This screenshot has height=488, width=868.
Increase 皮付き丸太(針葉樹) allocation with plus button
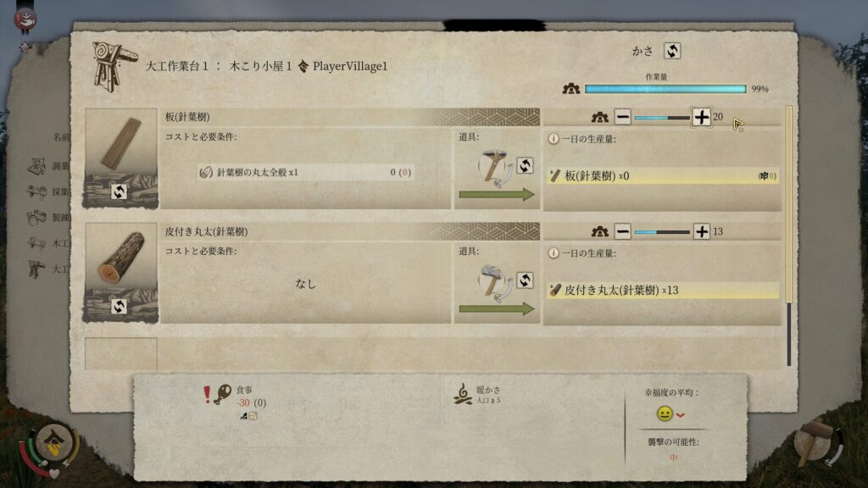(x=701, y=232)
